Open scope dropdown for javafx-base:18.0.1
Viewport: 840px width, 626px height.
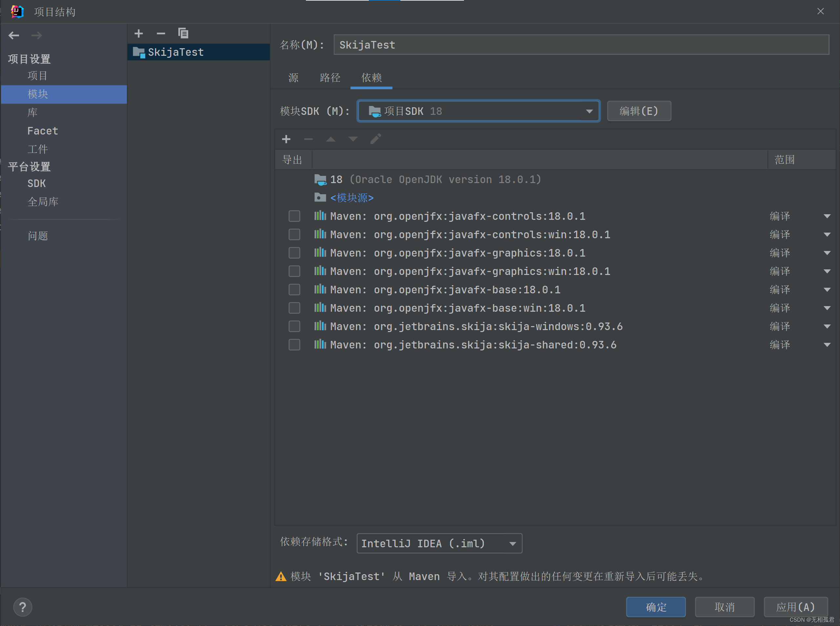(827, 290)
